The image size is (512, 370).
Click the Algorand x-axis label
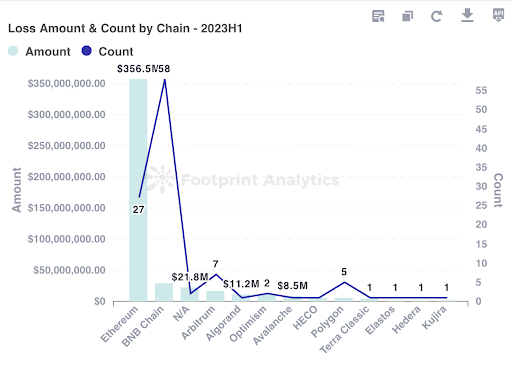223,323
